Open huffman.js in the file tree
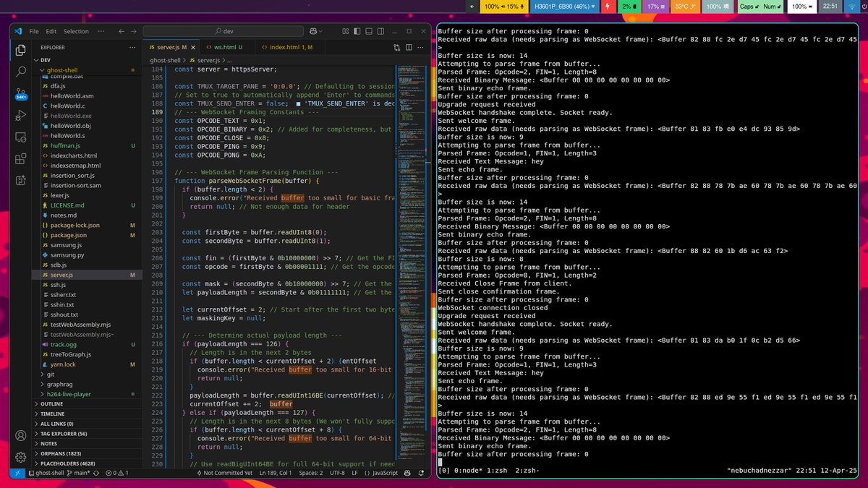The width and height of the screenshot is (868, 488). (x=87, y=145)
